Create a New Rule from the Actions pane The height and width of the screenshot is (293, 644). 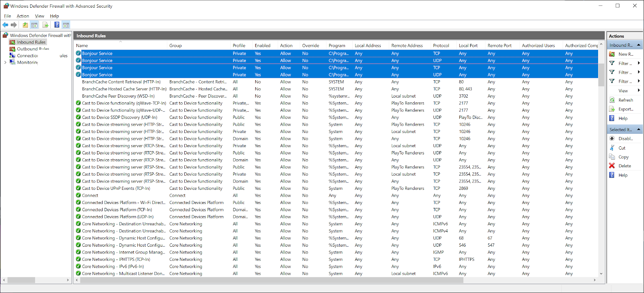625,54
